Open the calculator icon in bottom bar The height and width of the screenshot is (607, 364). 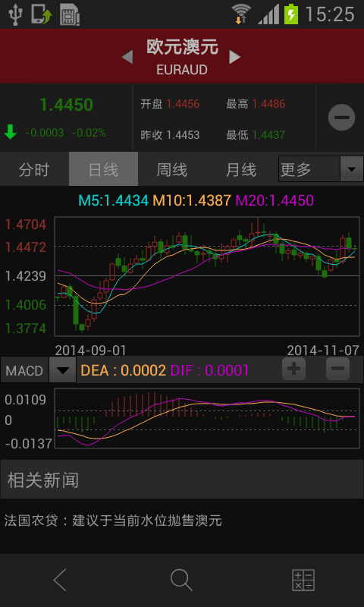(x=303, y=580)
